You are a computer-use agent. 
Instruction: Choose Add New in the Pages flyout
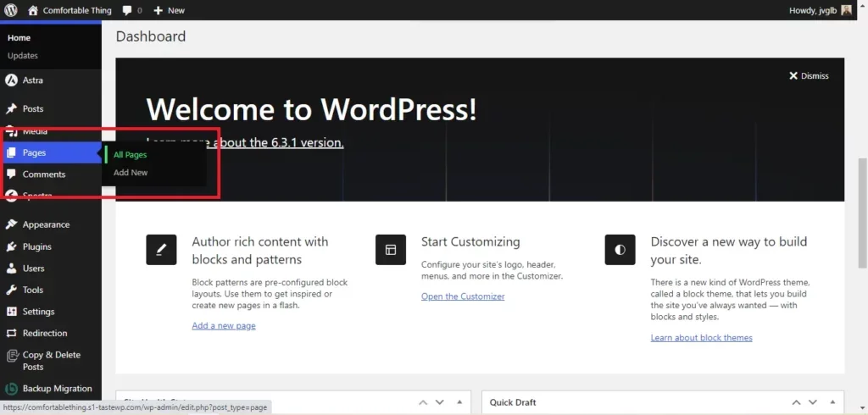pyautogui.click(x=131, y=173)
